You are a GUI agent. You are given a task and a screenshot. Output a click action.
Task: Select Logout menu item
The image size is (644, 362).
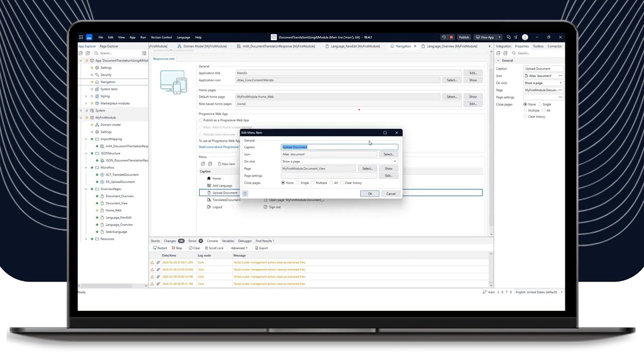click(x=214, y=207)
